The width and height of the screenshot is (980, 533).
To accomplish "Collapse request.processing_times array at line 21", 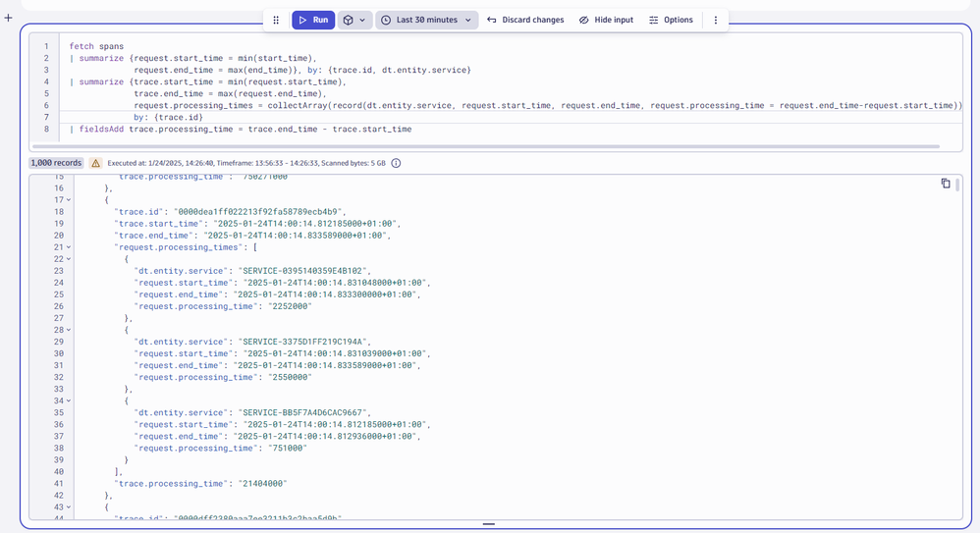I will [68, 247].
